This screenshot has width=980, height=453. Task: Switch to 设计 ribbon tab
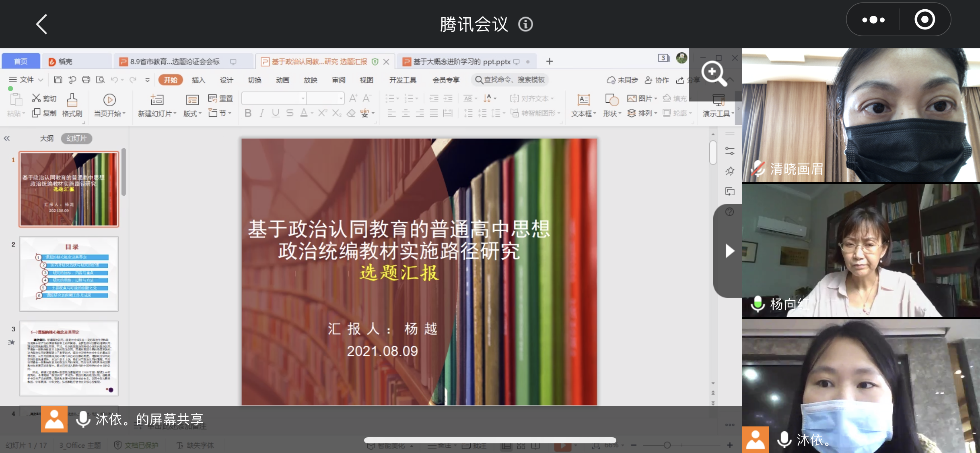tap(226, 80)
